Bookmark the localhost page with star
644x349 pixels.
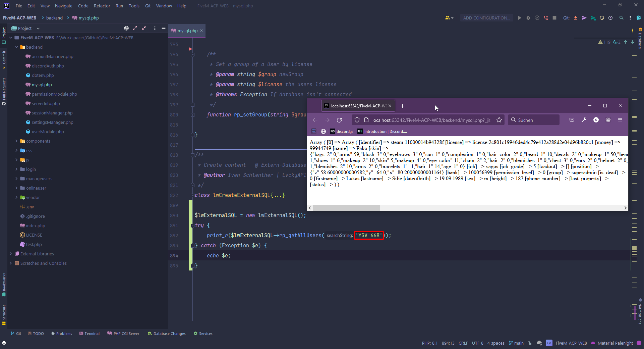[499, 120]
